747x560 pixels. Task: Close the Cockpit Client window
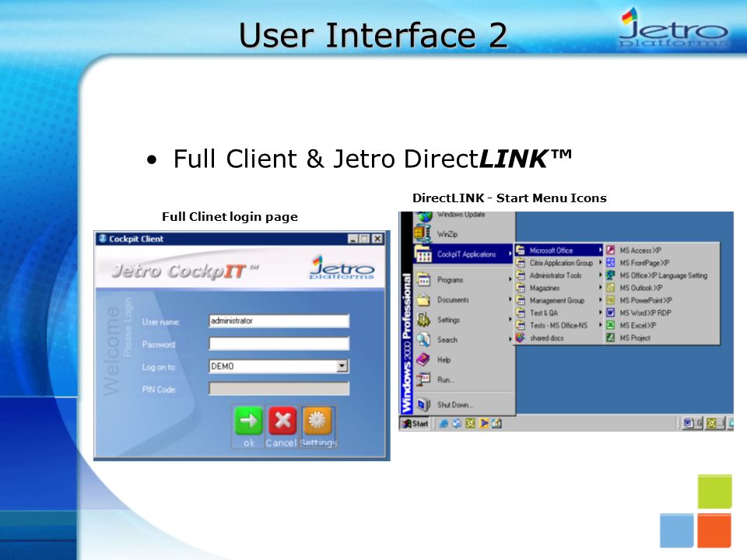(377, 239)
